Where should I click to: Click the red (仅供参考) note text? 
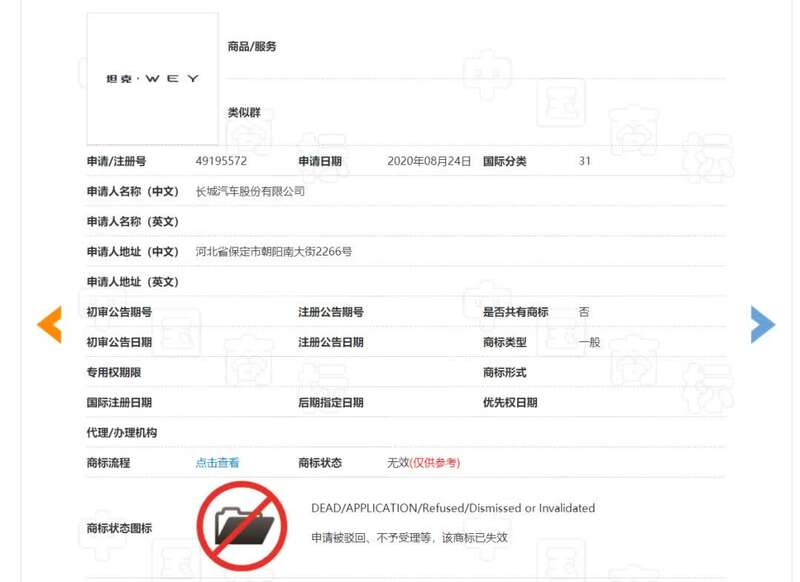[x=435, y=463]
